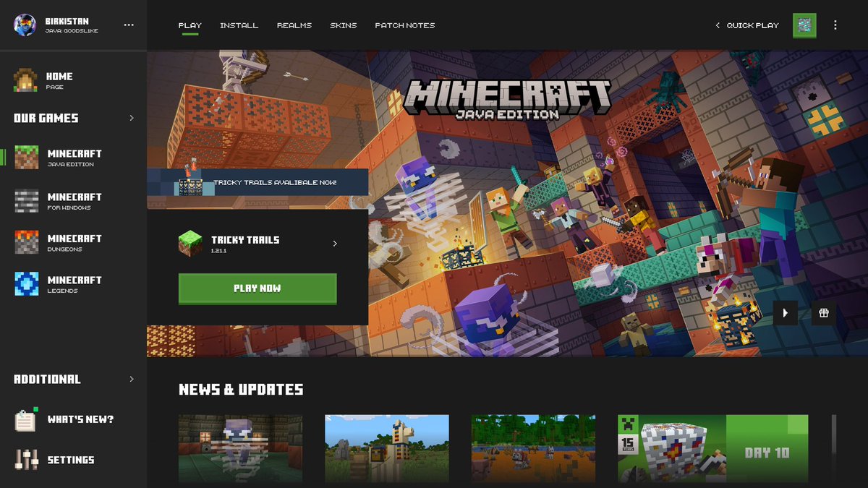
Task: Open the Tricky Trails version selector chevron
Action: coord(335,244)
